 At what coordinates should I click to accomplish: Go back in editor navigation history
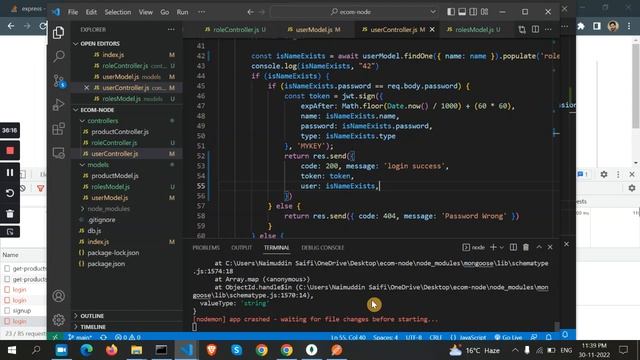250,12
